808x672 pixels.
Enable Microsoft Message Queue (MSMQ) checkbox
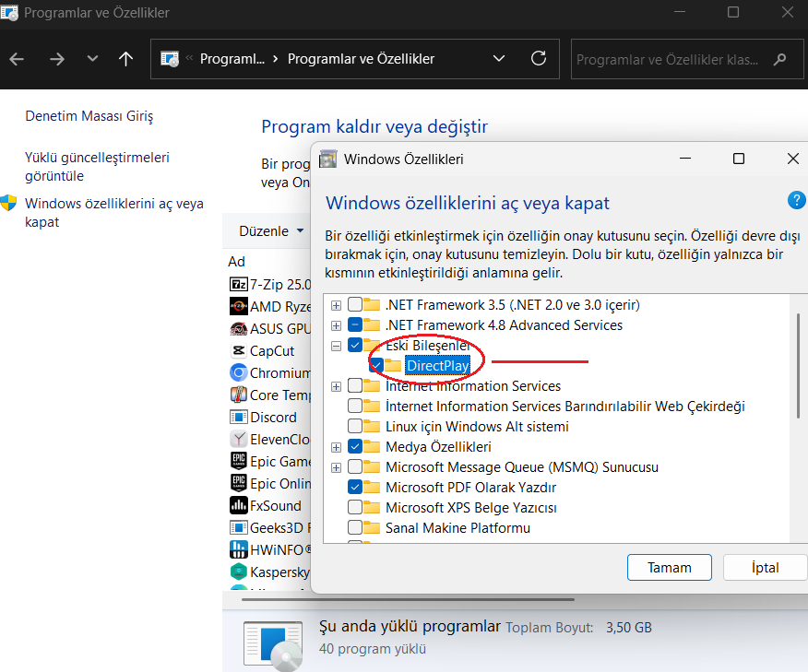click(x=355, y=466)
